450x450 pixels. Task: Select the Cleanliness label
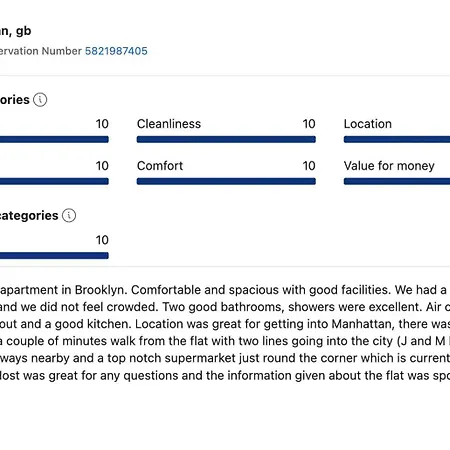click(169, 124)
